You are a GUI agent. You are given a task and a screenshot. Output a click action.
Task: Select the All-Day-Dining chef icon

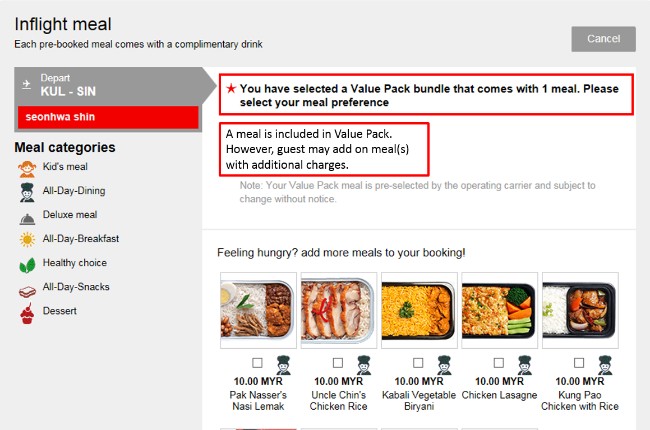point(27,192)
